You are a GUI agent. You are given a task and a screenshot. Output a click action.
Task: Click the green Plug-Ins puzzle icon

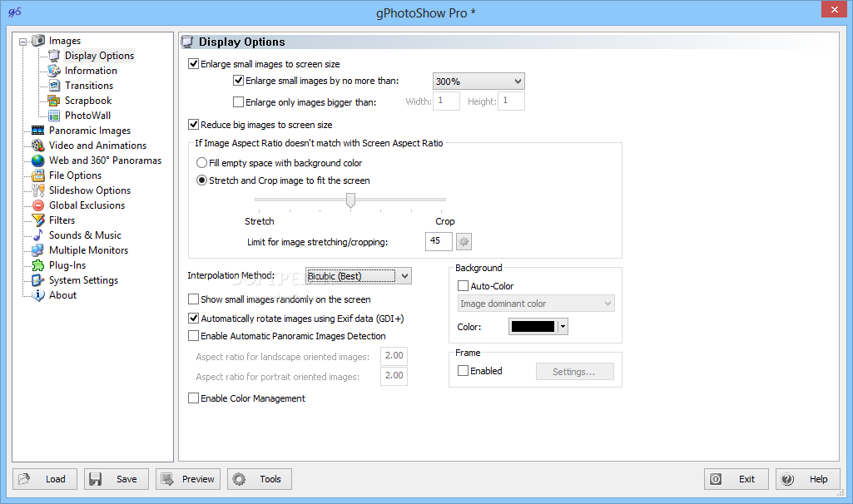tap(38, 265)
